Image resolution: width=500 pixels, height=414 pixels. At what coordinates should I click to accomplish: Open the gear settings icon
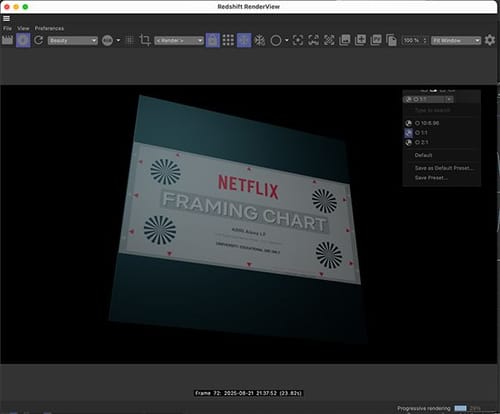[x=490, y=40]
